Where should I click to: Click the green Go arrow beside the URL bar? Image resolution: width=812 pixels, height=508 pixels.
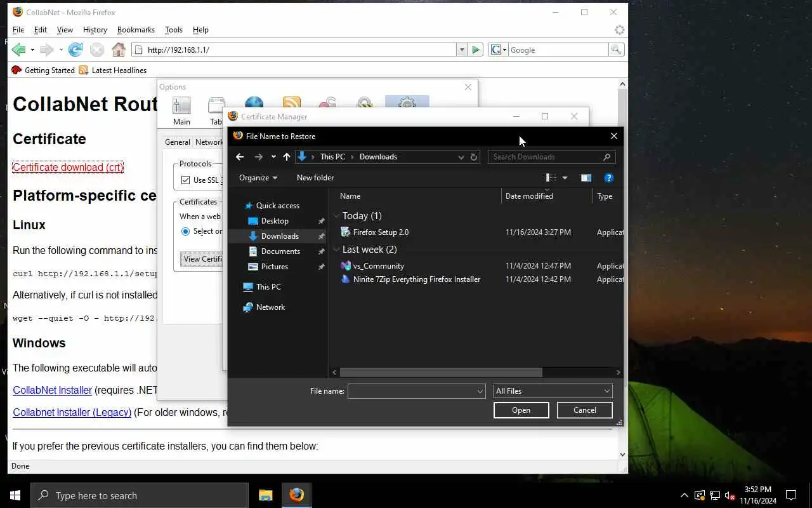[476, 50]
